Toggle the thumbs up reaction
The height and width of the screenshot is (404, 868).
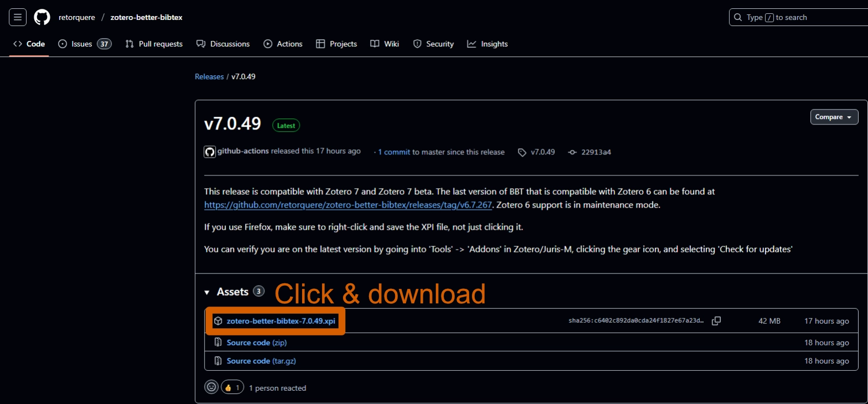232,387
